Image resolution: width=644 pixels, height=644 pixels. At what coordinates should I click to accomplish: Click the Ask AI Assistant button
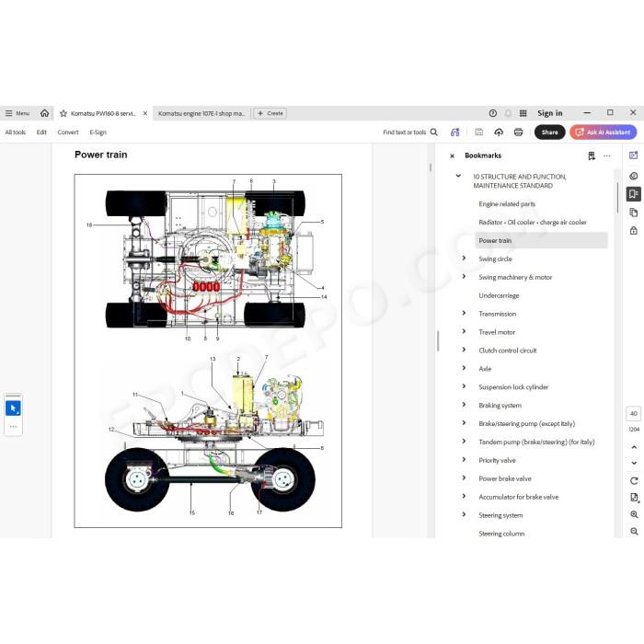pyautogui.click(x=603, y=132)
